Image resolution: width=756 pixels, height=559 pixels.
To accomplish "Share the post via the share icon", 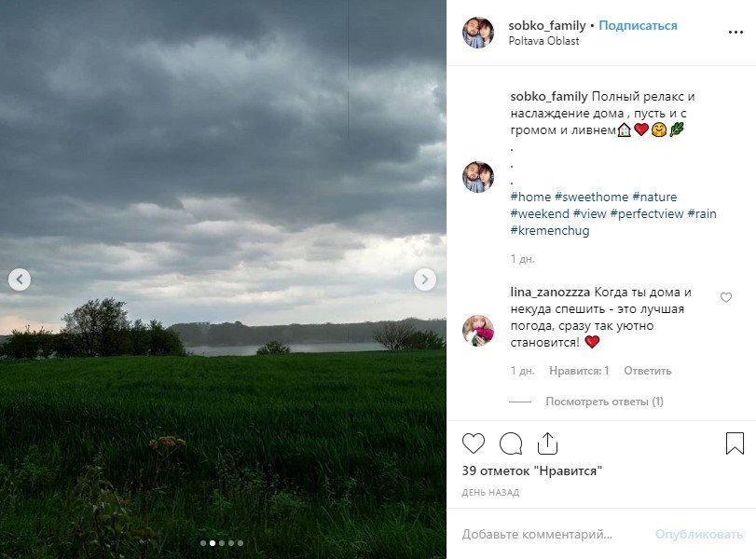I will pos(547,443).
